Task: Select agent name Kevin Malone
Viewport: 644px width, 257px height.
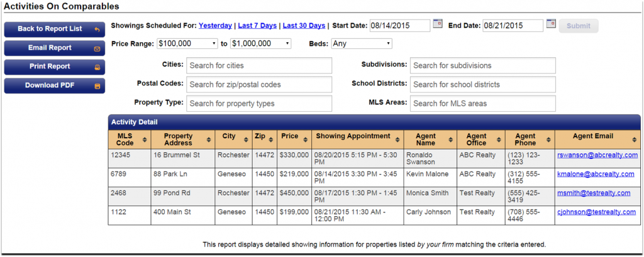Action: coord(430,177)
